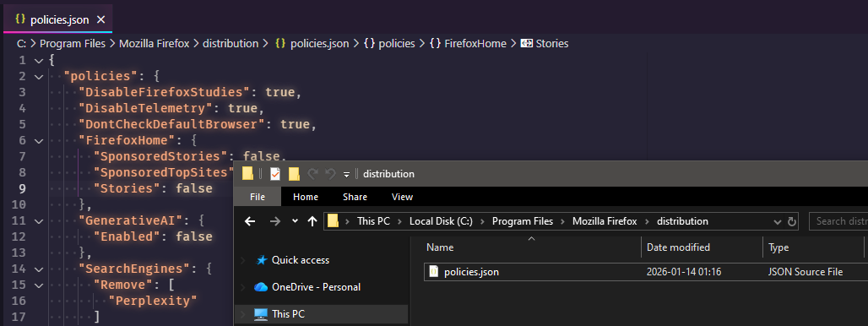Screen dimensions: 868x326
Task: Open the Home ribbon tab
Action: [x=306, y=197]
